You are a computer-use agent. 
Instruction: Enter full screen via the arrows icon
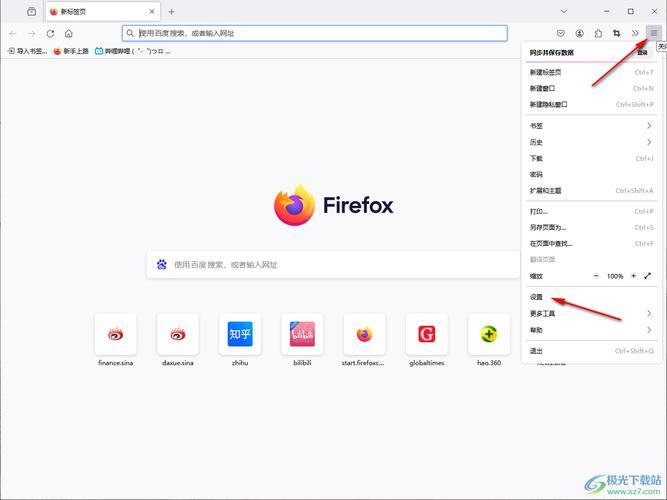click(647, 276)
